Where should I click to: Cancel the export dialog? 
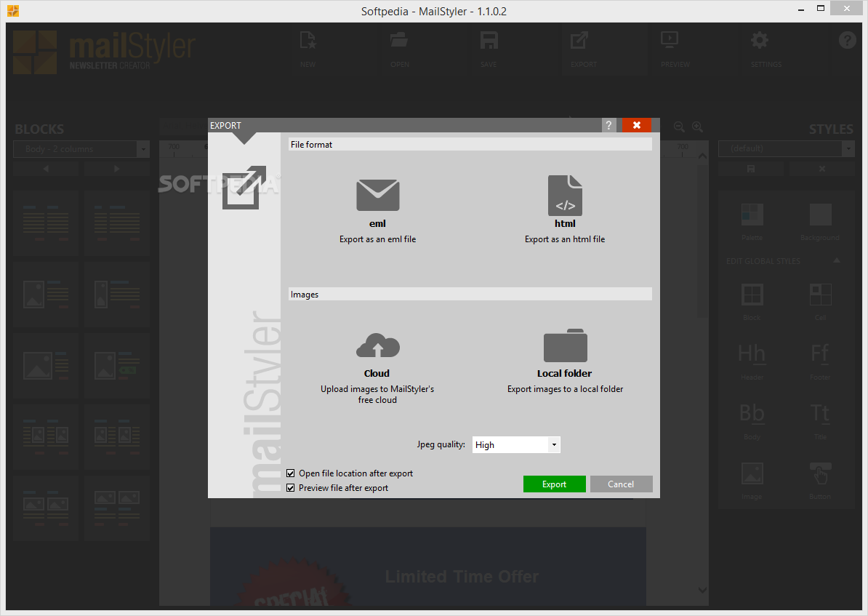pyautogui.click(x=621, y=484)
